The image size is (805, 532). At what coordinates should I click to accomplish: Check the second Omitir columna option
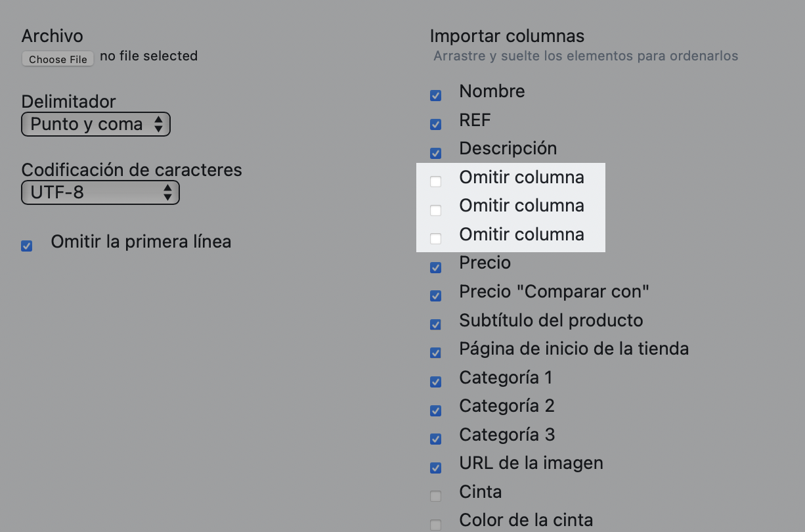435,210
